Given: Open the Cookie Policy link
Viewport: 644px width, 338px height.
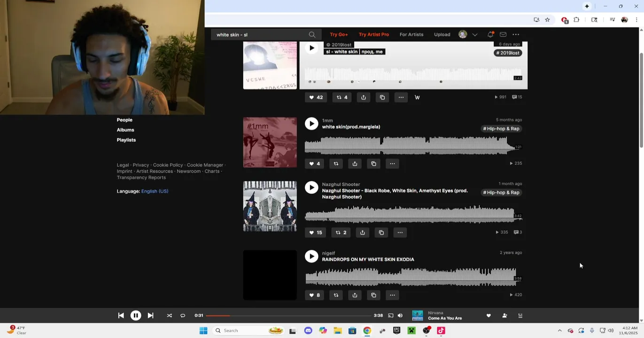Looking at the screenshot, I should [168, 165].
